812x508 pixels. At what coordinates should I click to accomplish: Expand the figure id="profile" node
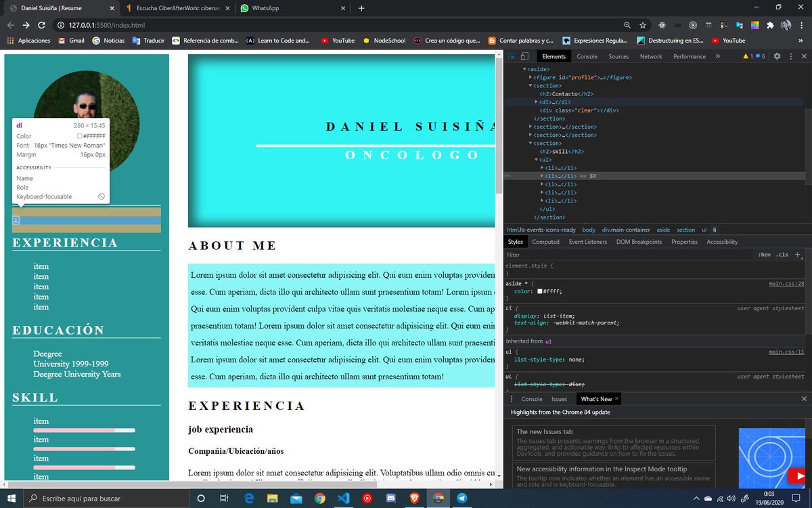[x=530, y=77]
